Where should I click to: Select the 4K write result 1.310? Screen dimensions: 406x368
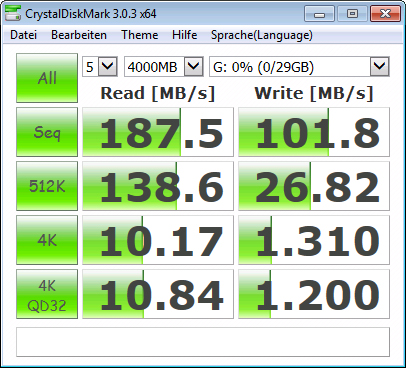(314, 240)
